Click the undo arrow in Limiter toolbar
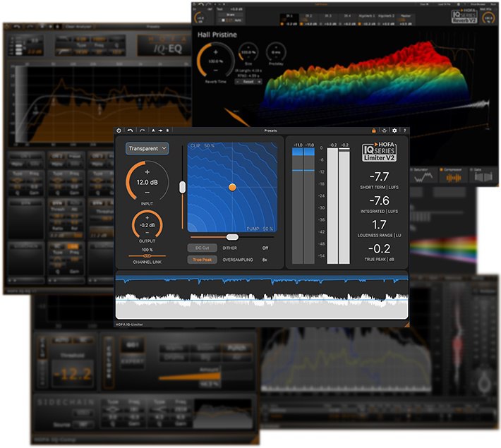501x448 pixels. coord(130,131)
